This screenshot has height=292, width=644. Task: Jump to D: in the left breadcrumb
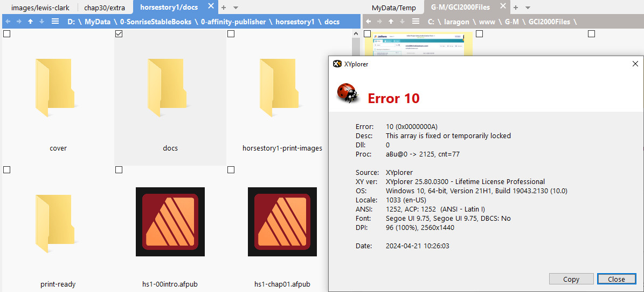(71, 22)
